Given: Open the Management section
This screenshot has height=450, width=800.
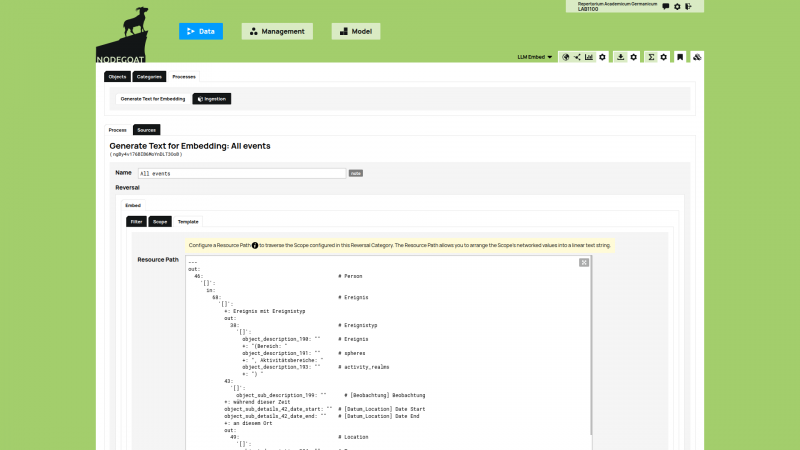Looking at the screenshot, I should pyautogui.click(x=277, y=31).
